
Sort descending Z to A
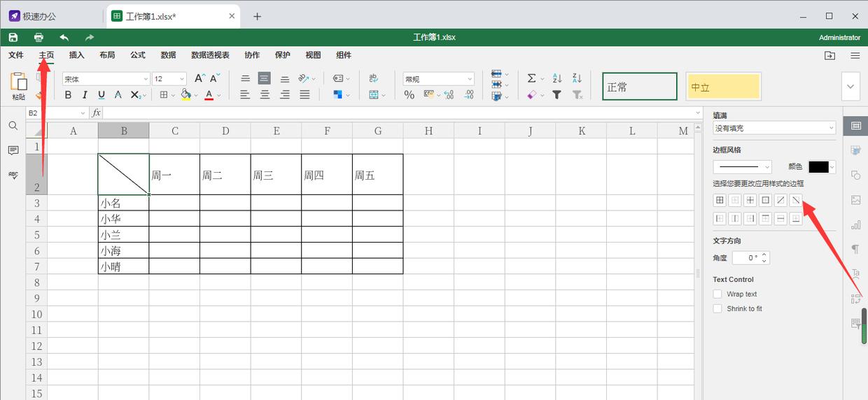[577, 78]
